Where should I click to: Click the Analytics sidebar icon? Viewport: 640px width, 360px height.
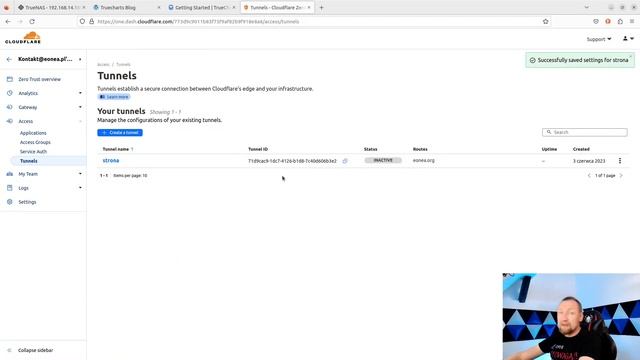pyautogui.click(x=10, y=93)
